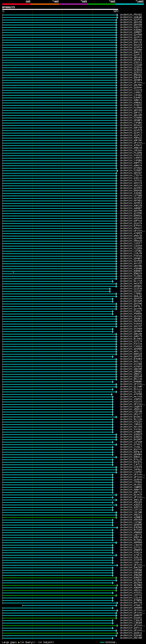The width and height of the screenshot is (146, 644).
Task: Select hit UniRef100_B2J715
Action: (x=131, y=281)
